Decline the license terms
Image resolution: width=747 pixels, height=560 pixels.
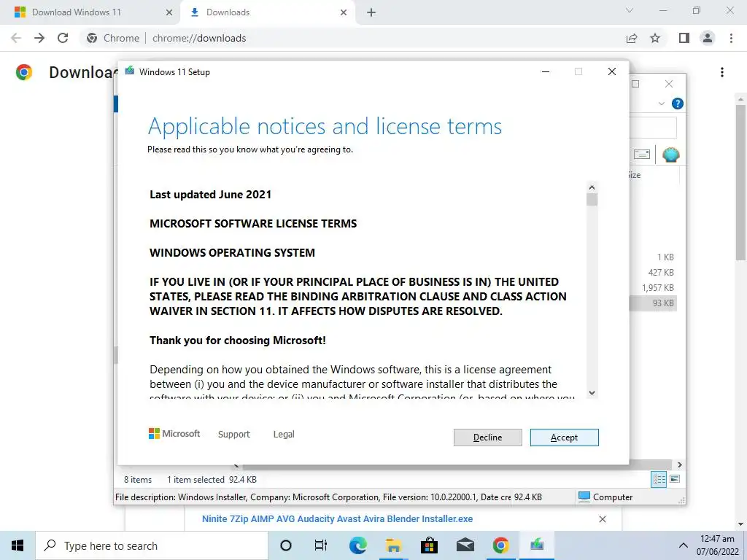tap(487, 437)
